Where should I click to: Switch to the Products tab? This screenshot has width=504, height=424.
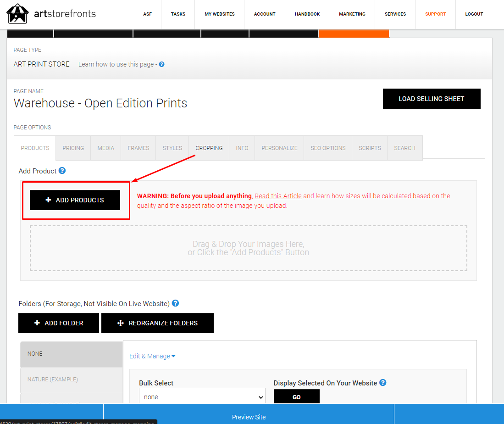pos(35,148)
